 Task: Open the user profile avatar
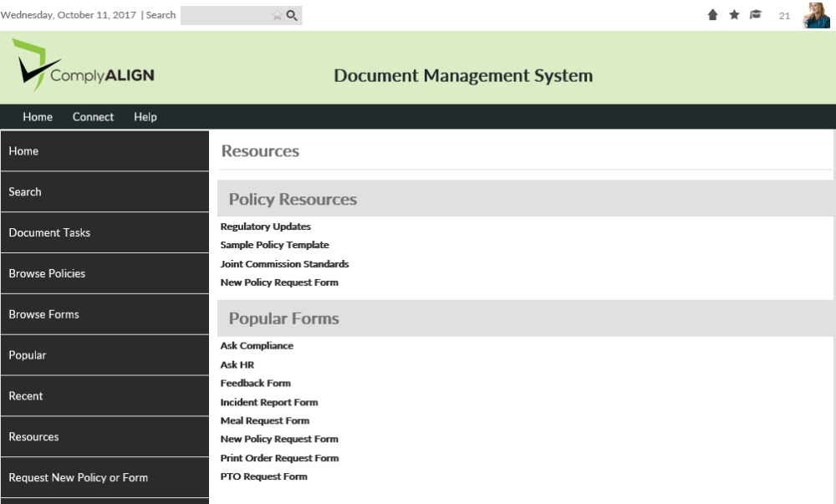tap(816, 15)
